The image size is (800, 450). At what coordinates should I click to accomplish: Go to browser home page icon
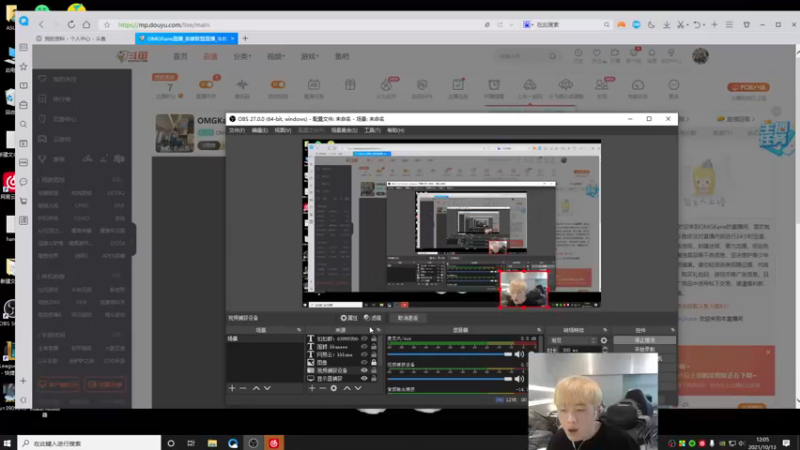pos(86,24)
